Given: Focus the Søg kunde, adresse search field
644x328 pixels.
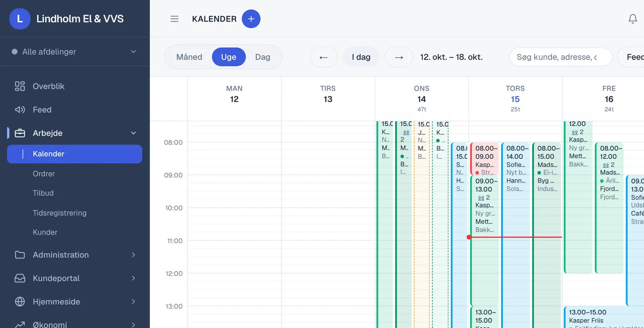Looking at the screenshot, I should (560, 57).
